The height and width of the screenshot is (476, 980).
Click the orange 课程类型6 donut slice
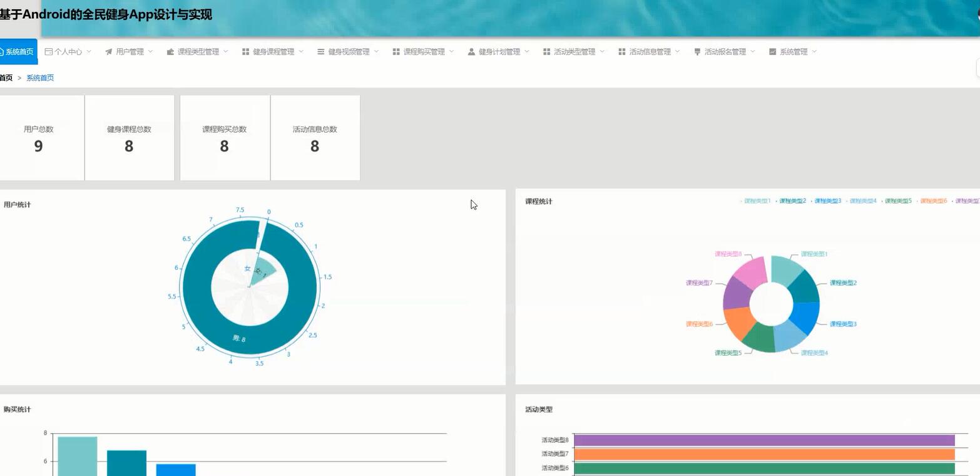point(739,323)
